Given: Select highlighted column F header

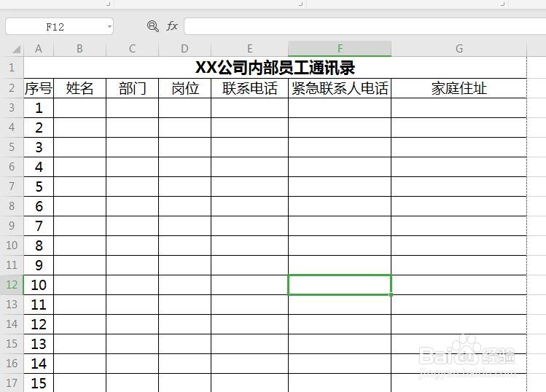Looking at the screenshot, I should pyautogui.click(x=340, y=49).
